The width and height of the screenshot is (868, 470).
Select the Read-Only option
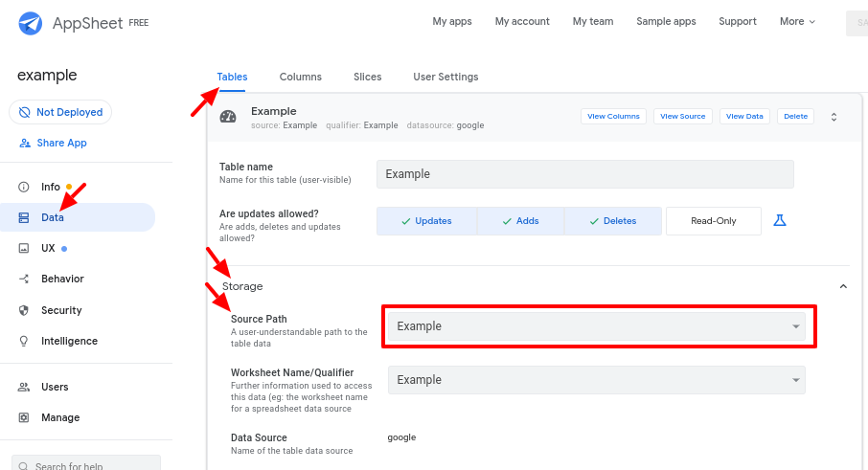(714, 221)
